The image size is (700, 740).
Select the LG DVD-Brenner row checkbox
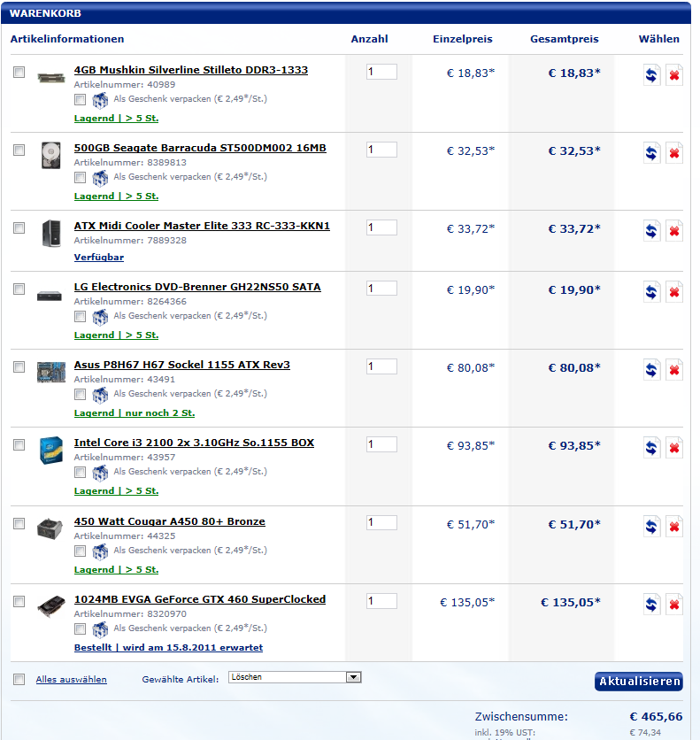tap(19, 289)
